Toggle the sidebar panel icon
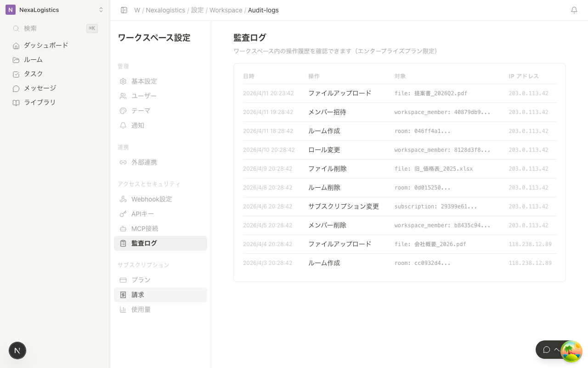The height and width of the screenshot is (368, 588). 124,10
